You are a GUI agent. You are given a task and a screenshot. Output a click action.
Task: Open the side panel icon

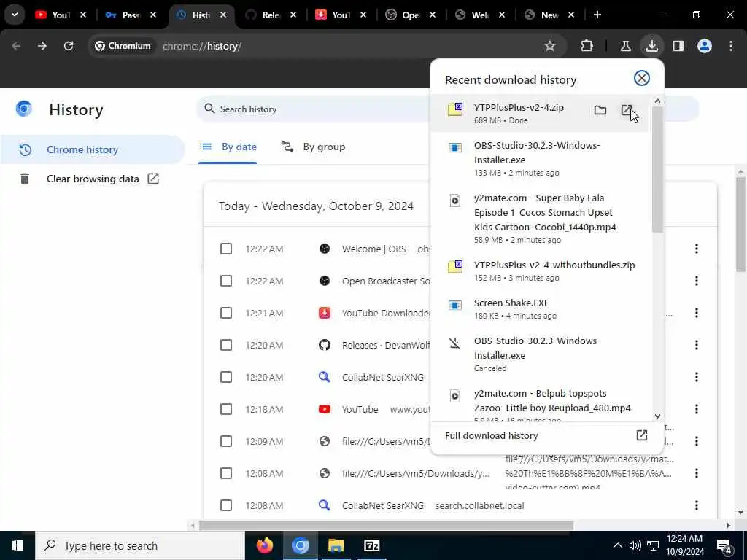coord(678,46)
